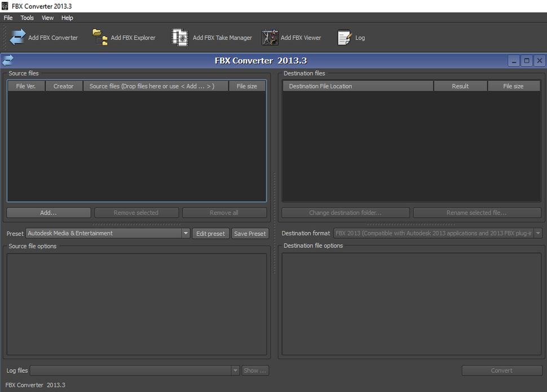Click Add to choose source files

(48, 212)
